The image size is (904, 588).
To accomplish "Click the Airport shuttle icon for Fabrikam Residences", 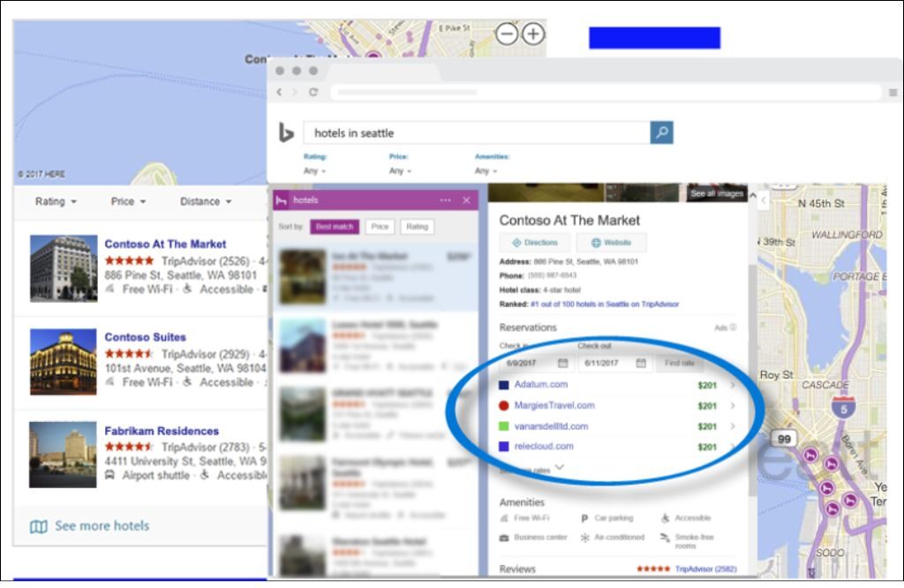I will pos(109,475).
